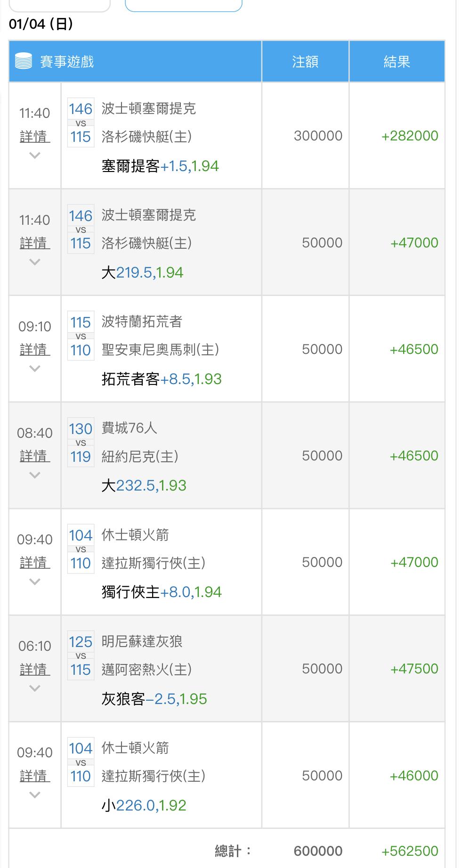
Task: Click the +562500 total result
Action: pos(410,851)
